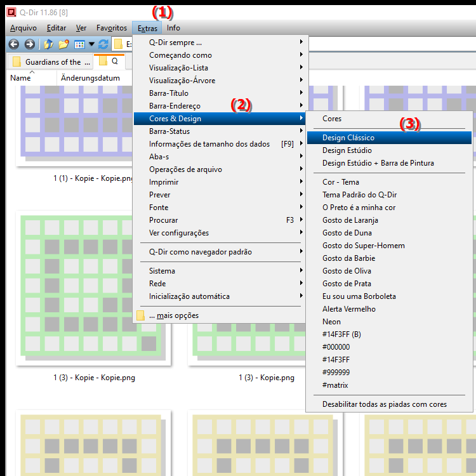
Task: Select thumbnail 1 (3) - Kopie - Kopie.png
Action: coord(93,288)
